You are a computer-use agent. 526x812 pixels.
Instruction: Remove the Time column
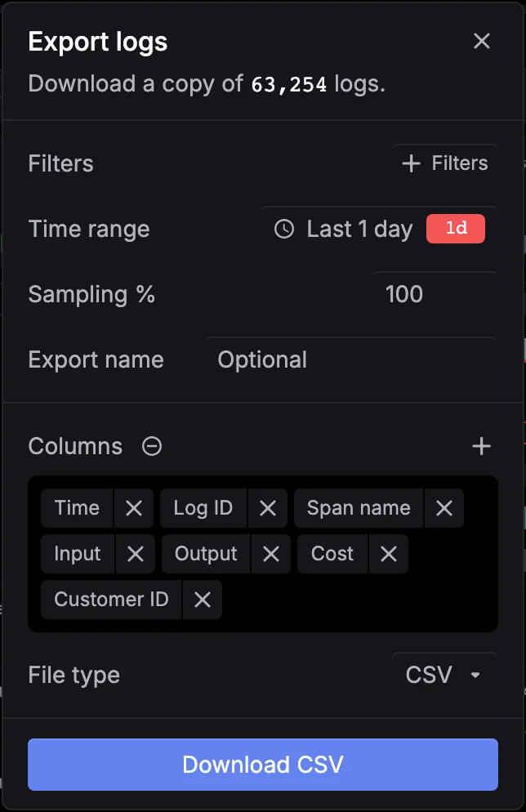coord(134,508)
